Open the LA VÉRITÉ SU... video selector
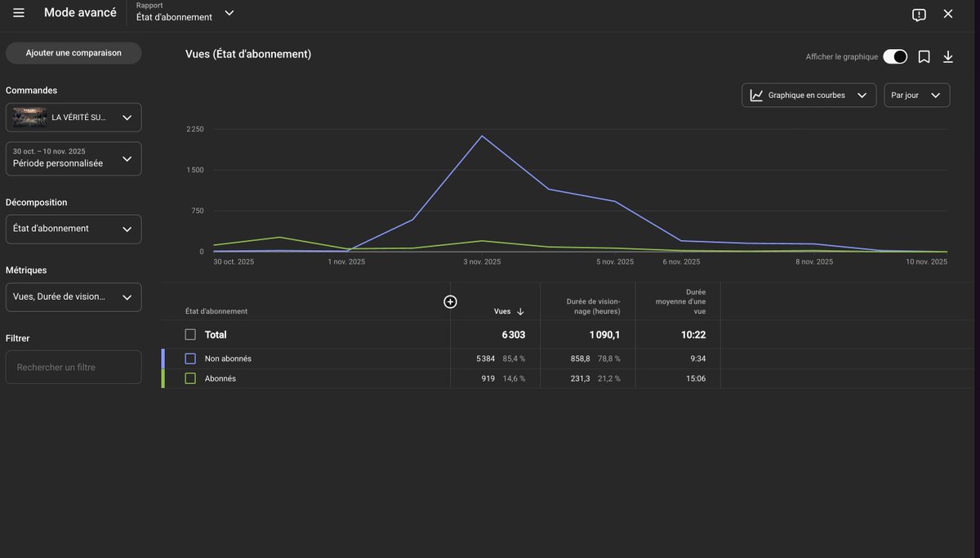980x558 pixels. click(x=73, y=118)
